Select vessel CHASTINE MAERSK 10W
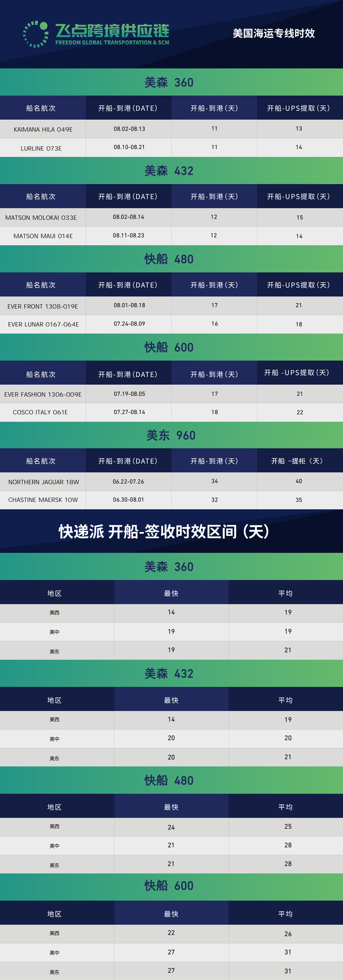Viewport: 343px width, 980px height. click(x=43, y=500)
